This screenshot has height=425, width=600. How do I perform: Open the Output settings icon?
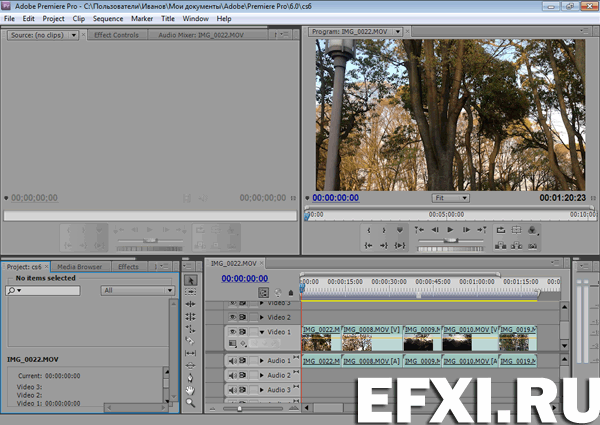coord(532,230)
